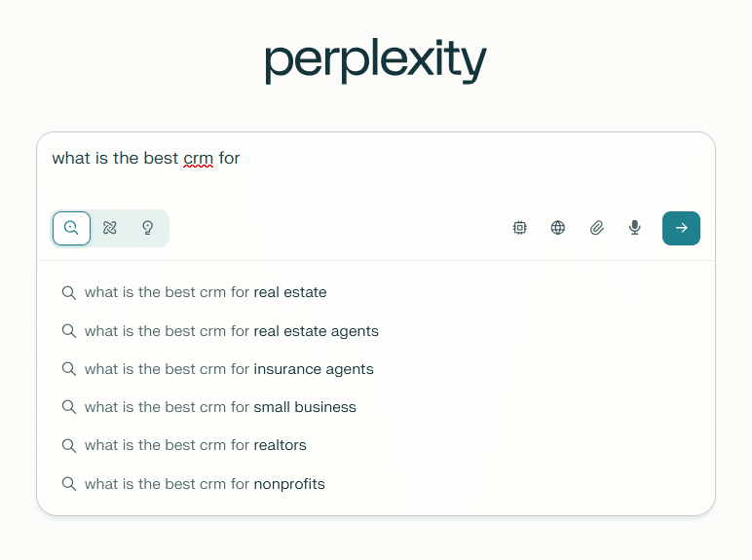Click the paperclip attach files icon

(597, 228)
